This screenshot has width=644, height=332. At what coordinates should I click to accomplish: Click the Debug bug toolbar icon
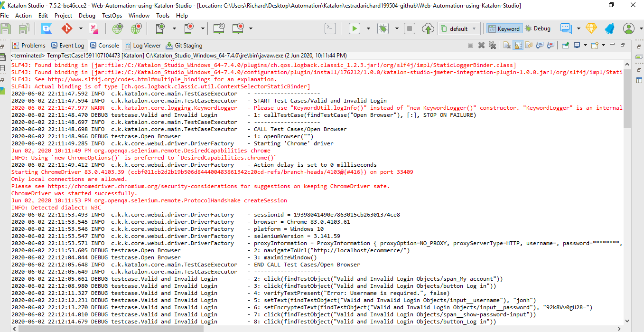[x=383, y=28]
